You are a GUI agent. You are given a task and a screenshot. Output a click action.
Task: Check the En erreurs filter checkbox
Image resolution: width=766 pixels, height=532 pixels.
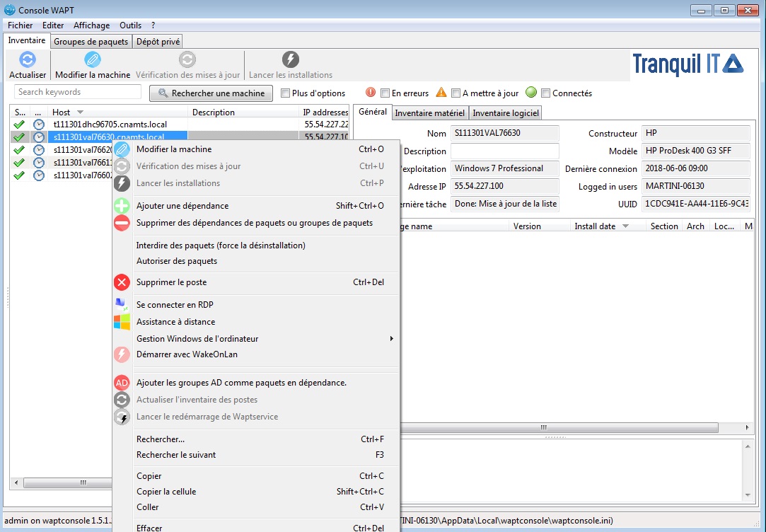pos(385,93)
